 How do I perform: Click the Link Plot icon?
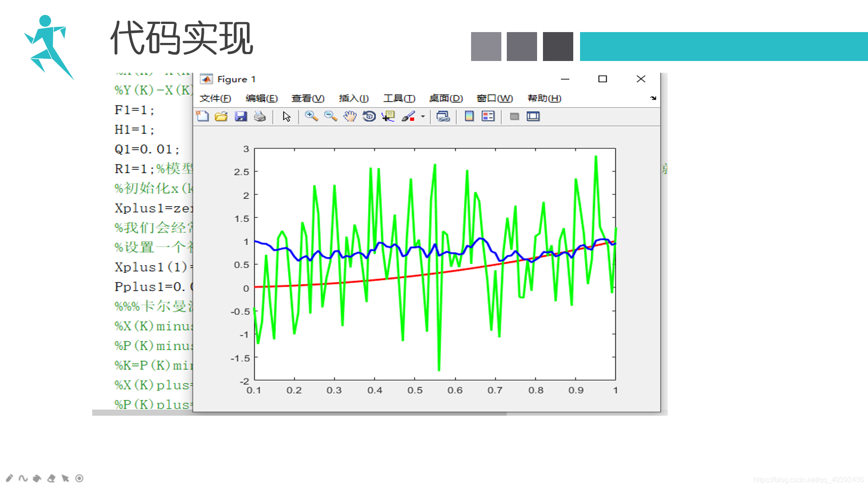pos(443,116)
